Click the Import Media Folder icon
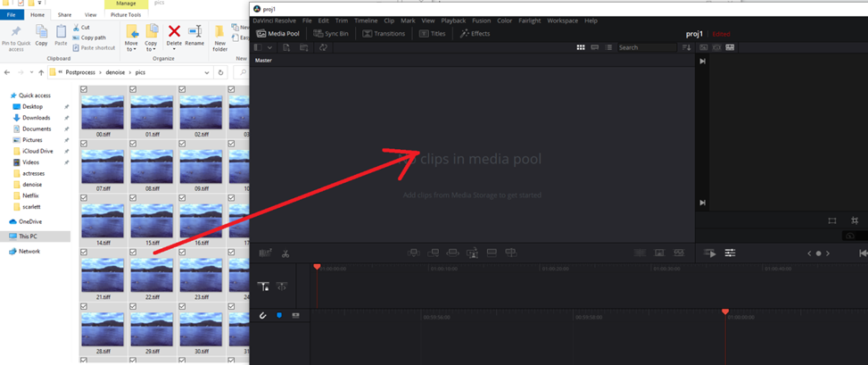 click(304, 47)
